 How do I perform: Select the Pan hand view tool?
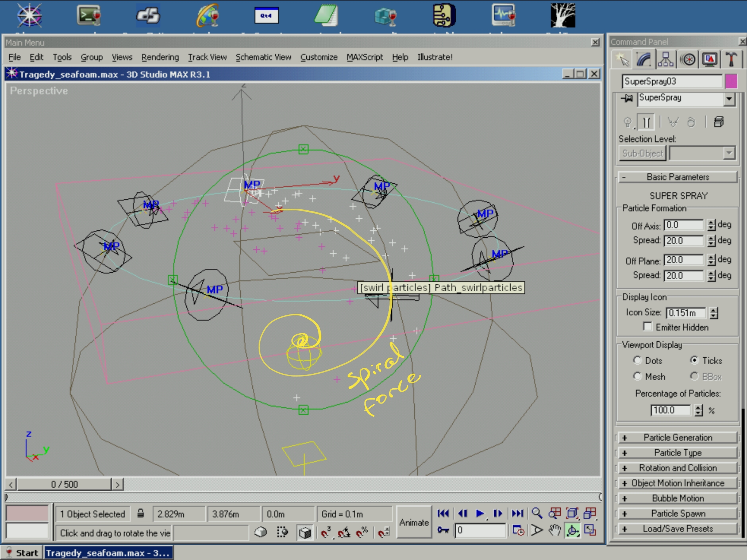(554, 530)
